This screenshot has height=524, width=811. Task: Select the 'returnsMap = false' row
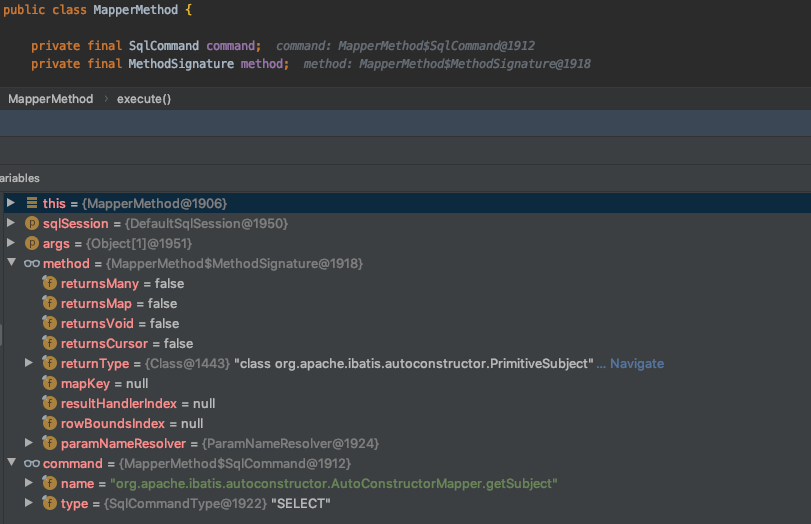407,303
